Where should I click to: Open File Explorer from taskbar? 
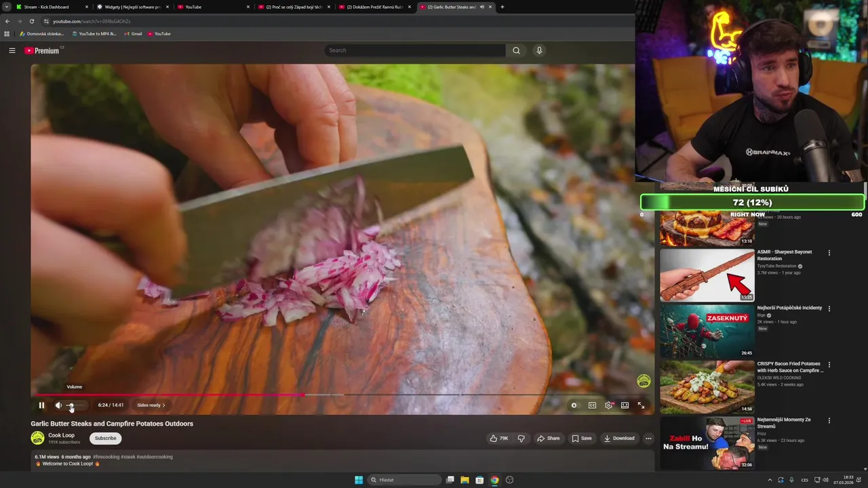pyautogui.click(x=465, y=480)
